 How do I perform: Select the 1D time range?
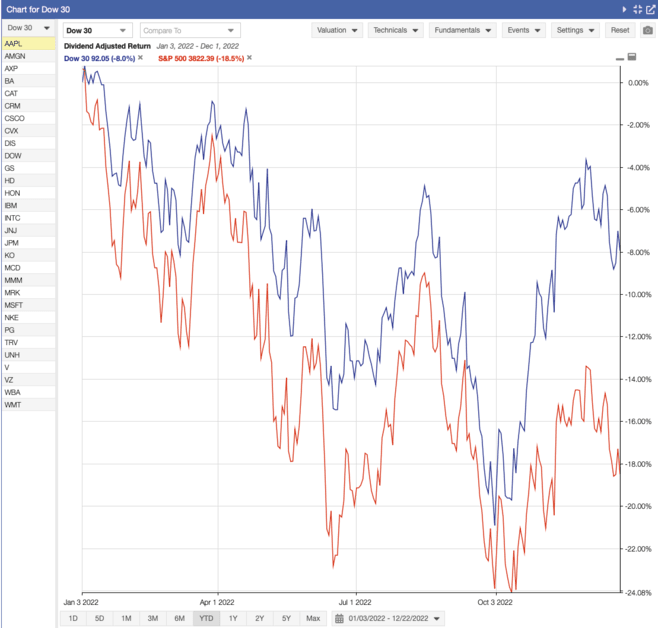[x=73, y=618]
